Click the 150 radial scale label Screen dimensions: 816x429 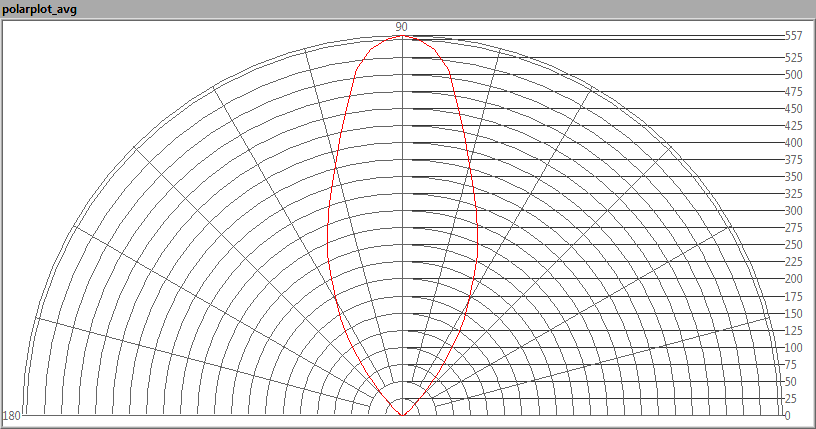pos(793,313)
